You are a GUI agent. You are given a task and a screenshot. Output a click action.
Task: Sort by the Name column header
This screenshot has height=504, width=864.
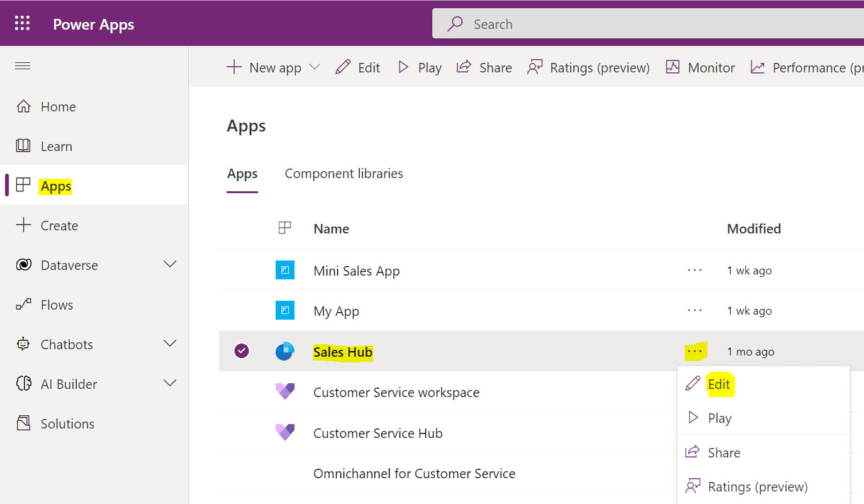click(331, 229)
